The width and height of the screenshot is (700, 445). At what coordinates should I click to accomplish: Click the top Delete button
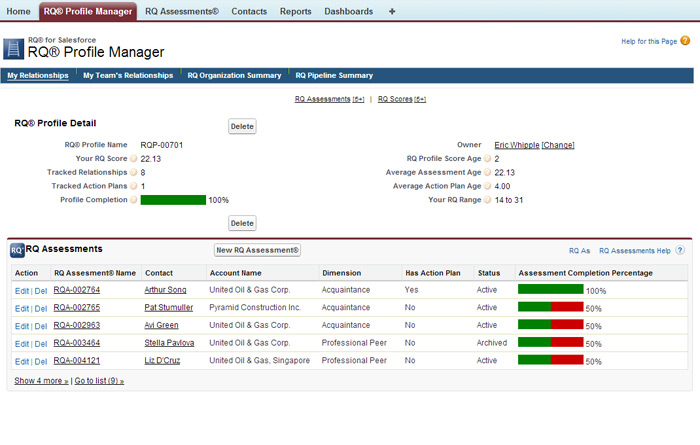tap(242, 126)
